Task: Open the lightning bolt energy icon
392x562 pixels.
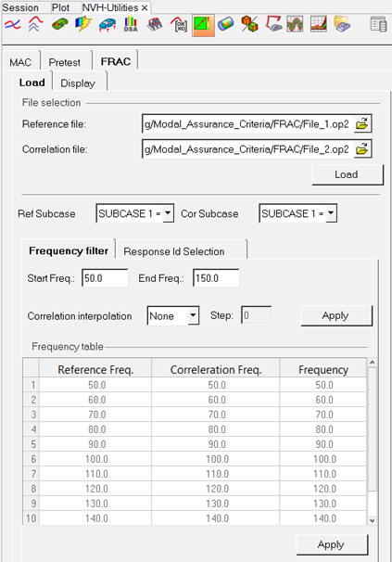Action: pos(82,24)
